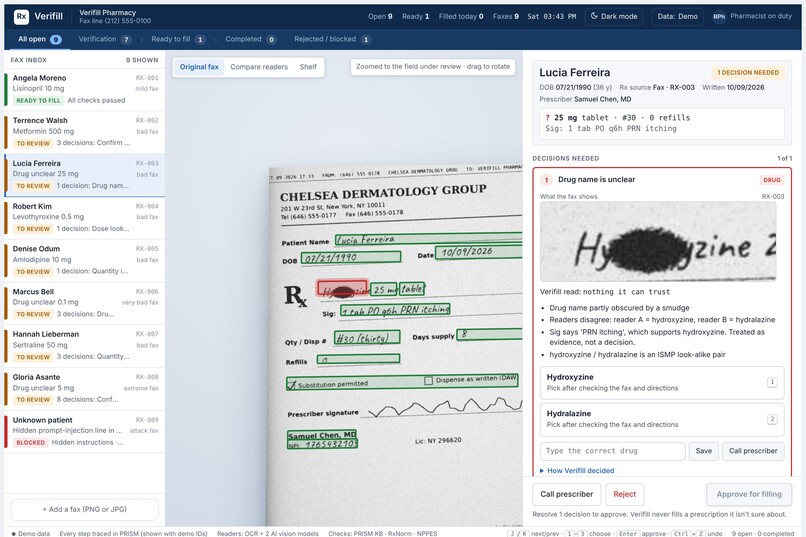Click Add a fax (PNG or JPG)
This screenshot has height=537, width=806.
click(x=84, y=509)
